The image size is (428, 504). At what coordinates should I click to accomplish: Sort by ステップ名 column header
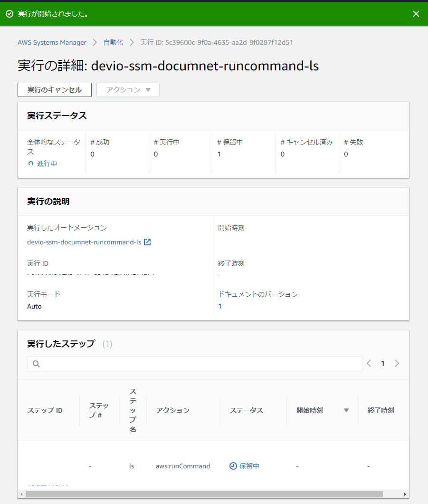coord(133,410)
